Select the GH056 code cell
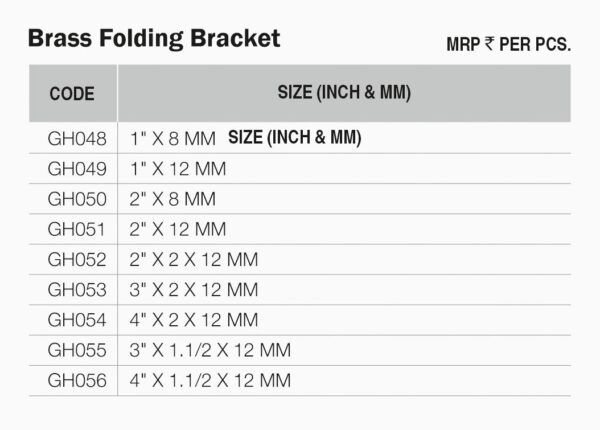This screenshot has height=430, width=600. [x=77, y=380]
